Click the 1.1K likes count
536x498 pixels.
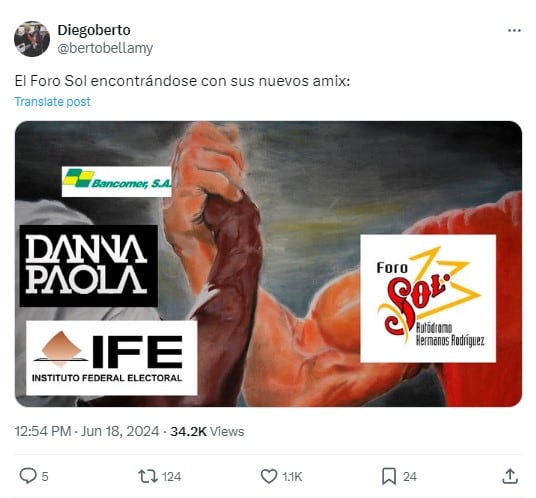(x=292, y=476)
